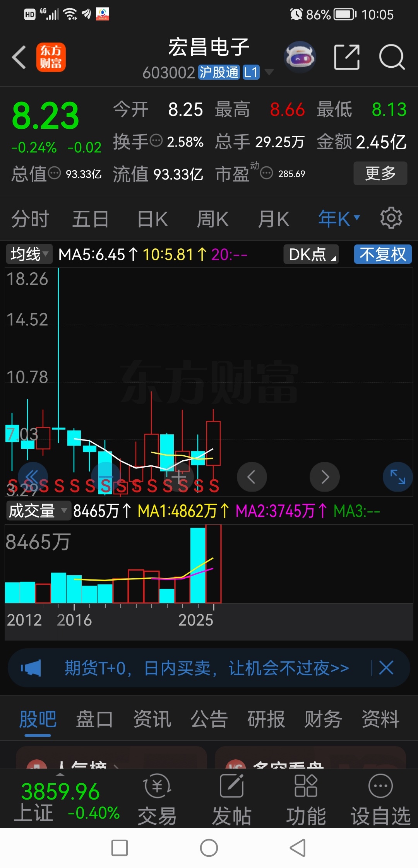Tap the MA1:4862万 volume average readout
Viewport: 418px width, 868px height.
click(183, 511)
